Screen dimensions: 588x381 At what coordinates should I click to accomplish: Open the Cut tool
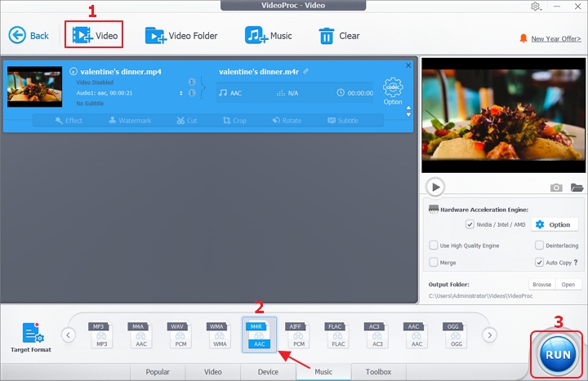pyautogui.click(x=187, y=120)
